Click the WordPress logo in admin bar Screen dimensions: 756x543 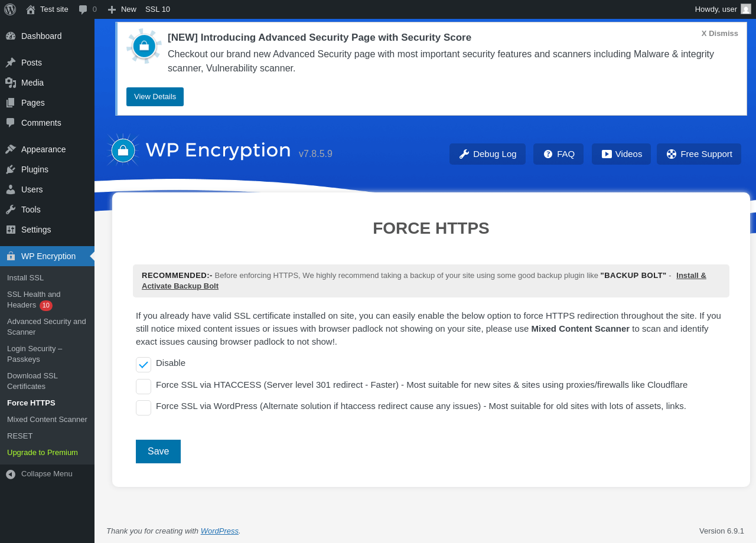10,9
